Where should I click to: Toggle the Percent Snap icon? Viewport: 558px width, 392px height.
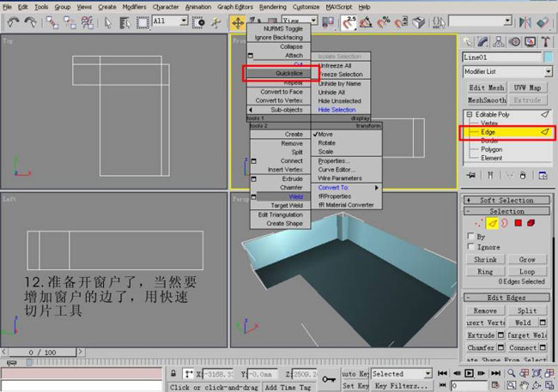(384, 23)
